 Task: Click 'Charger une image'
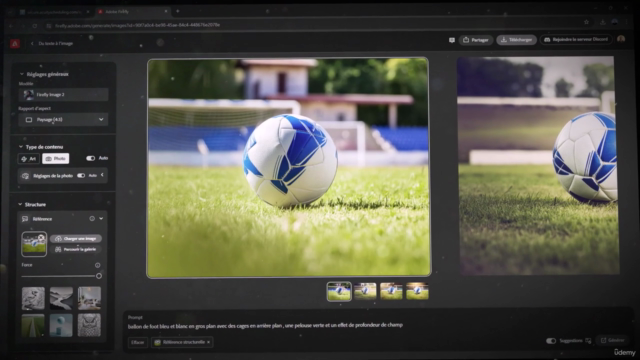coord(76,238)
